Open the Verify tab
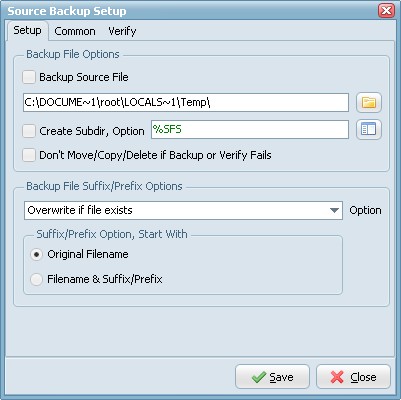 point(122,31)
